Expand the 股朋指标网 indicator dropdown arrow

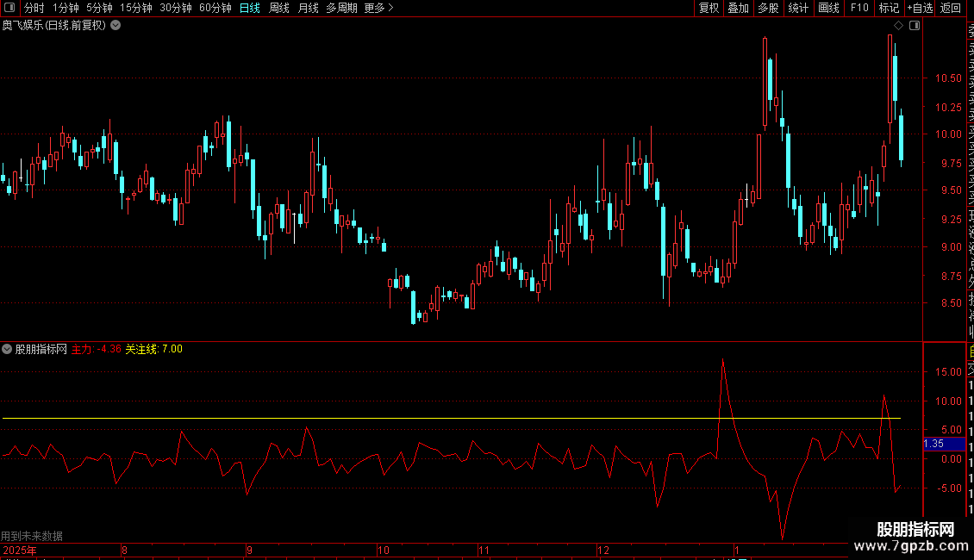[x=7, y=349]
